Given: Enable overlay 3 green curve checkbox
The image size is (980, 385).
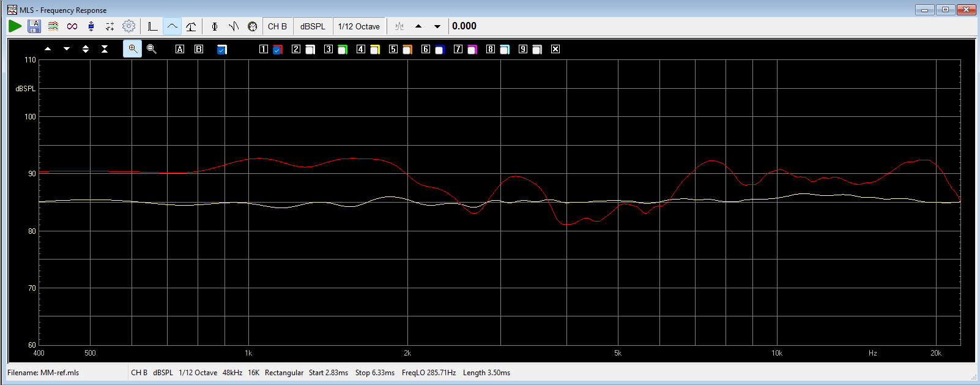Looking at the screenshot, I should (x=343, y=50).
